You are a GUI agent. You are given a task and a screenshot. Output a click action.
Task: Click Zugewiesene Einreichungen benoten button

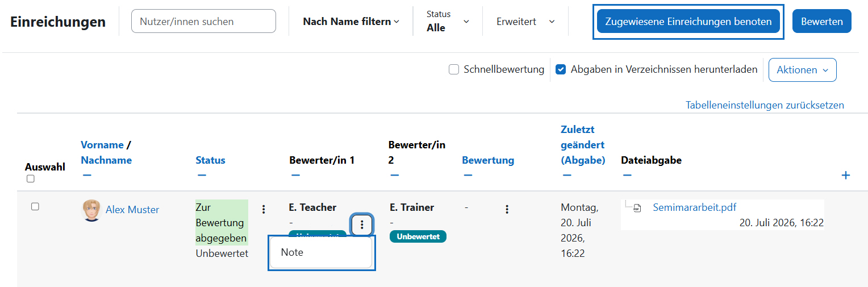click(x=688, y=22)
